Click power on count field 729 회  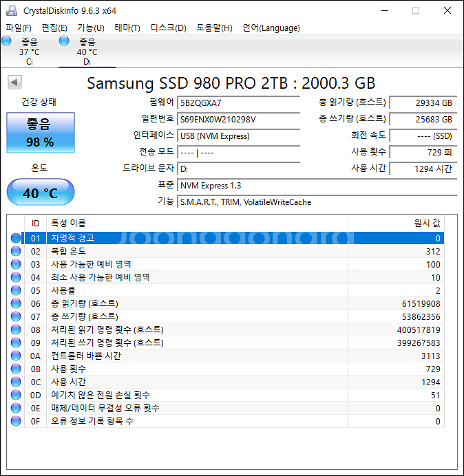coord(423,153)
